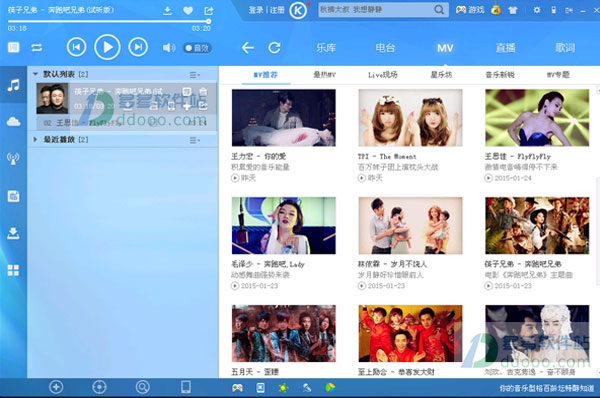The height and width of the screenshot is (398, 600).
Task: Refresh the current page
Action: 274,48
